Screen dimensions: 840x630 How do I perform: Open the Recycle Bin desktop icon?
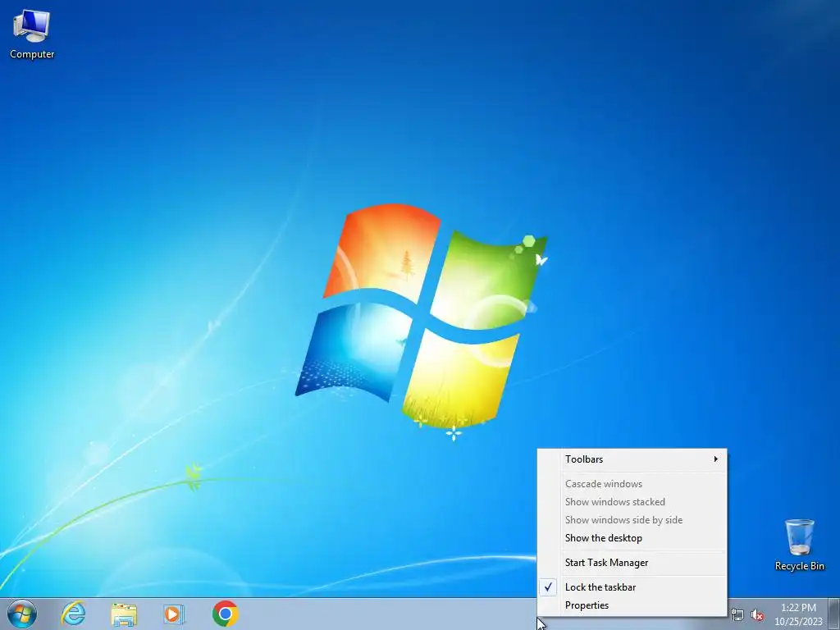(x=799, y=545)
